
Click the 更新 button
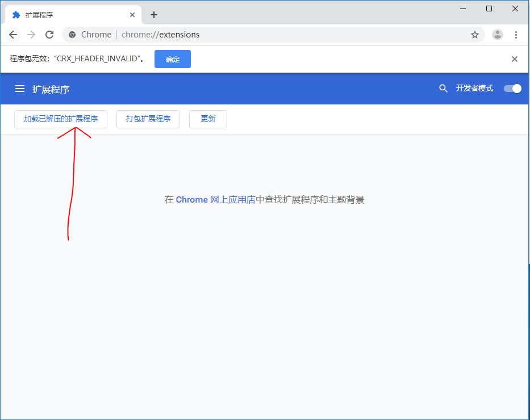point(208,119)
